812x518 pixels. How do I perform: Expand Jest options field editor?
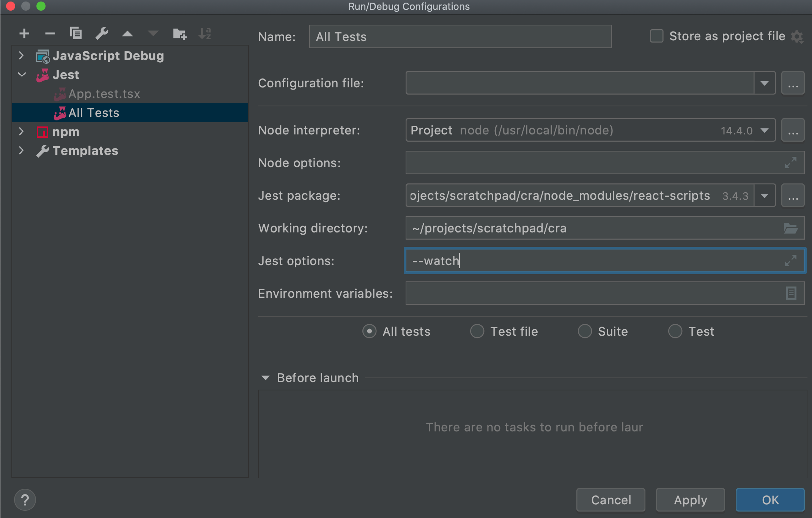pyautogui.click(x=791, y=261)
